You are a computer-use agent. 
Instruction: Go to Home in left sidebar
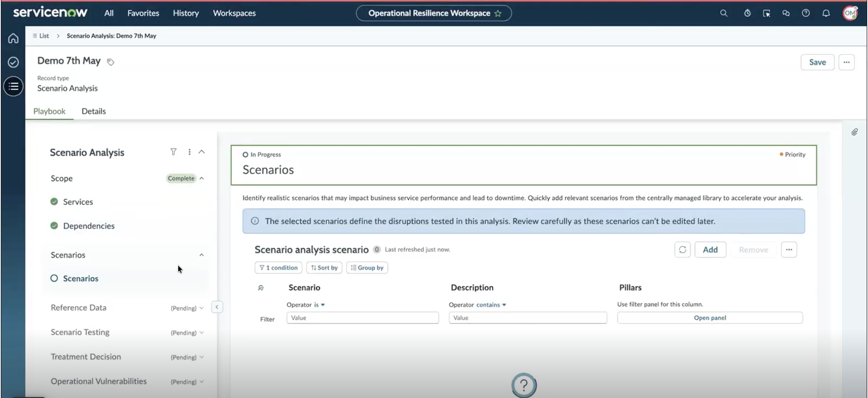[13, 38]
